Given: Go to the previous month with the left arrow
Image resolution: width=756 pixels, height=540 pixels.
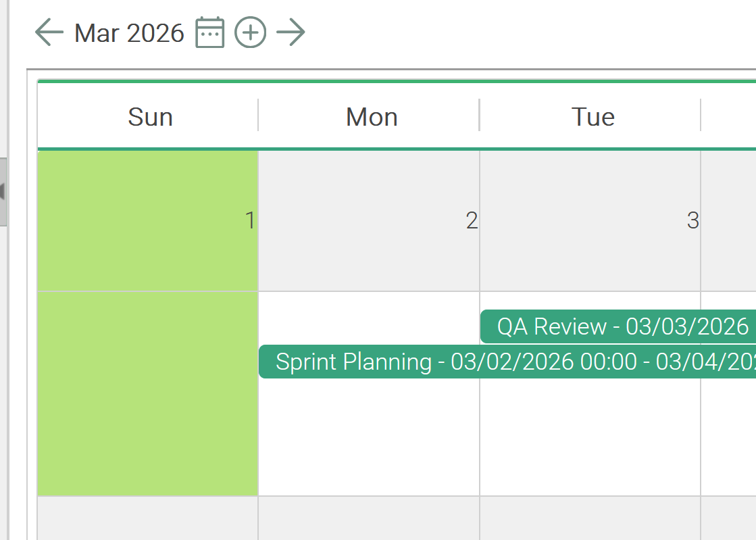Looking at the screenshot, I should (x=49, y=32).
